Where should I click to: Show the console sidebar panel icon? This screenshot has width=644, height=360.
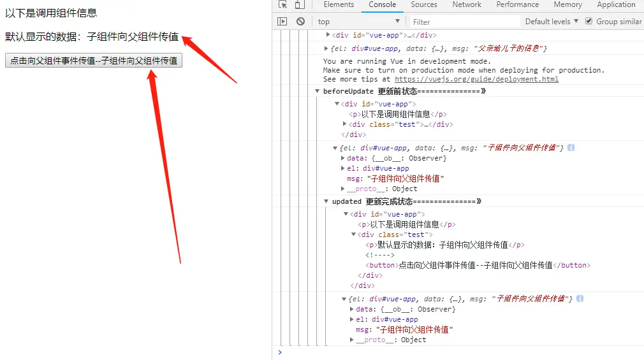click(282, 22)
